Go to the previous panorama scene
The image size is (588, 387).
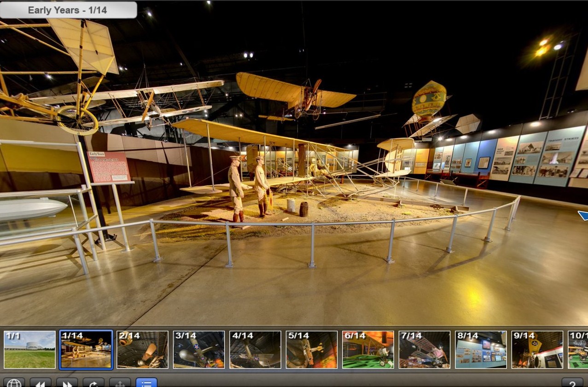[40, 383]
